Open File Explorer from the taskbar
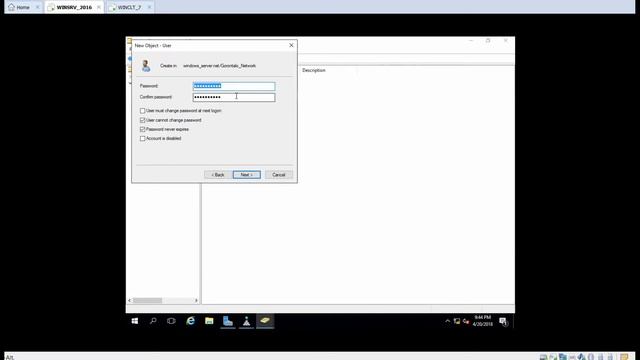Viewport: 640px width, 360px height. tap(209, 321)
